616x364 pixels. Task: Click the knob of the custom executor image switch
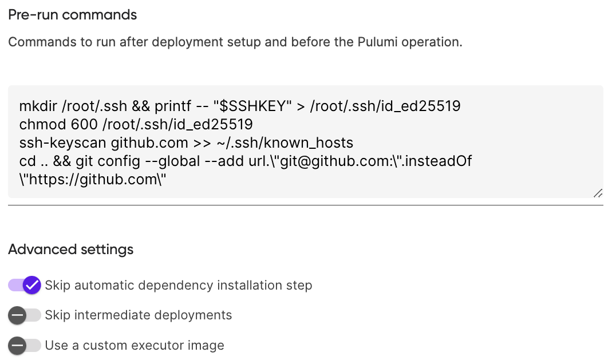17,345
